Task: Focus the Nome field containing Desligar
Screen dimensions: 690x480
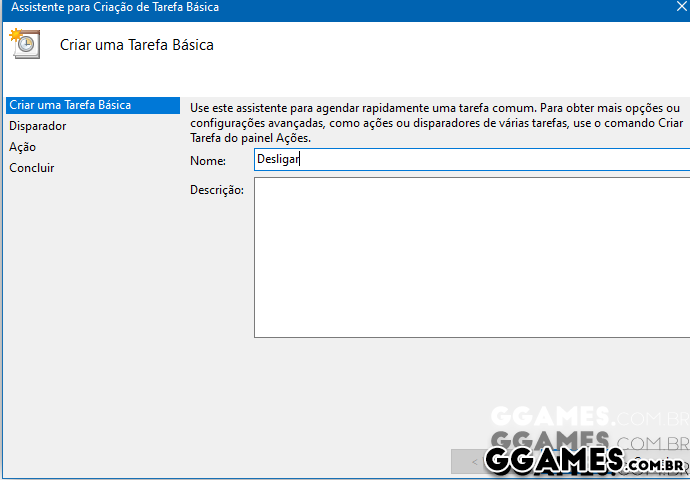Action: [470, 159]
